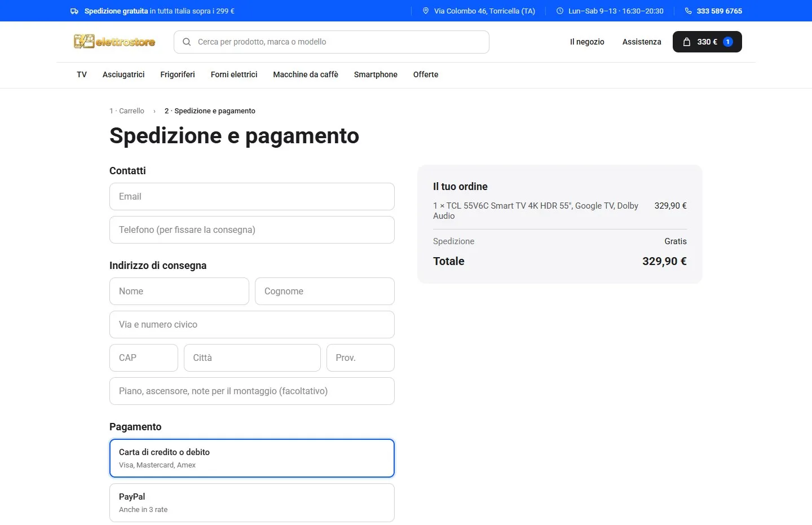Click the opening hours Lun–Sab text

(x=616, y=11)
